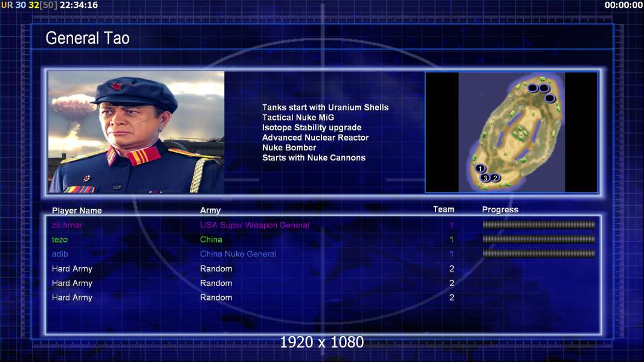
Task: Click the Tactical Nuke MiG perk line
Action: pos(298,117)
